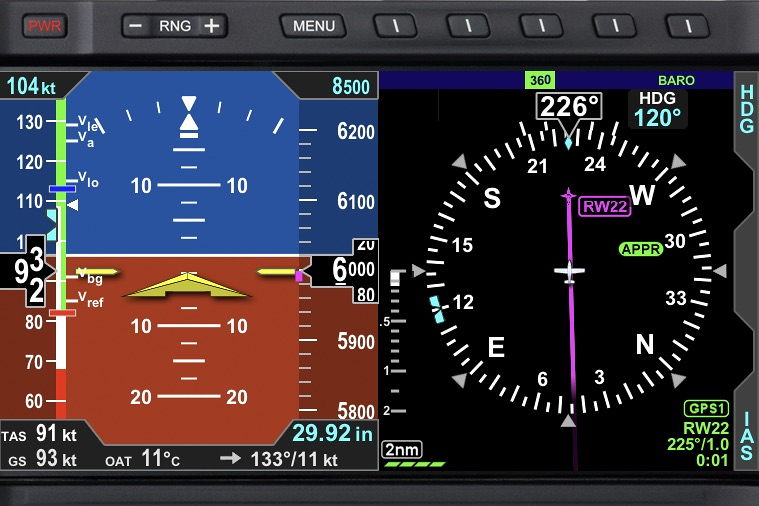Click the wind arrow next to 133°/11 kt
This screenshot has width=759, height=506.
(231, 459)
